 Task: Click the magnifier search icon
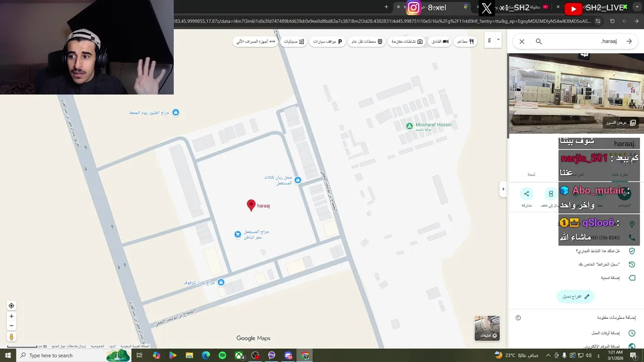(539, 41)
